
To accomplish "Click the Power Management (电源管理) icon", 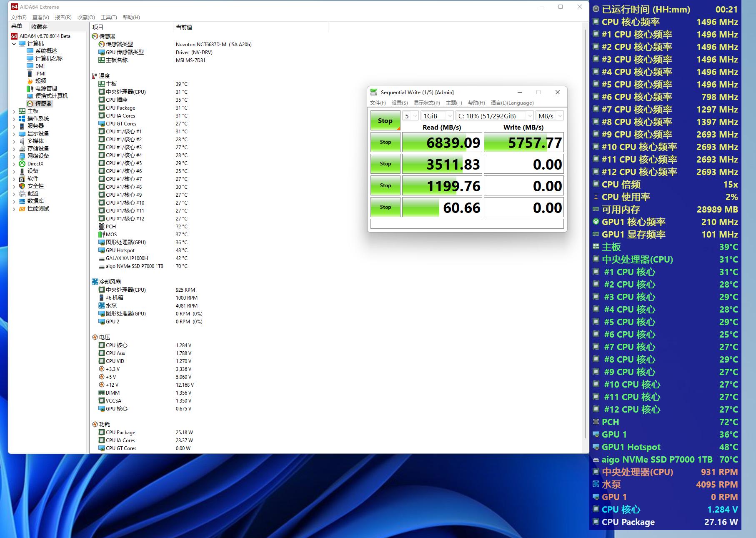I will tap(30, 88).
